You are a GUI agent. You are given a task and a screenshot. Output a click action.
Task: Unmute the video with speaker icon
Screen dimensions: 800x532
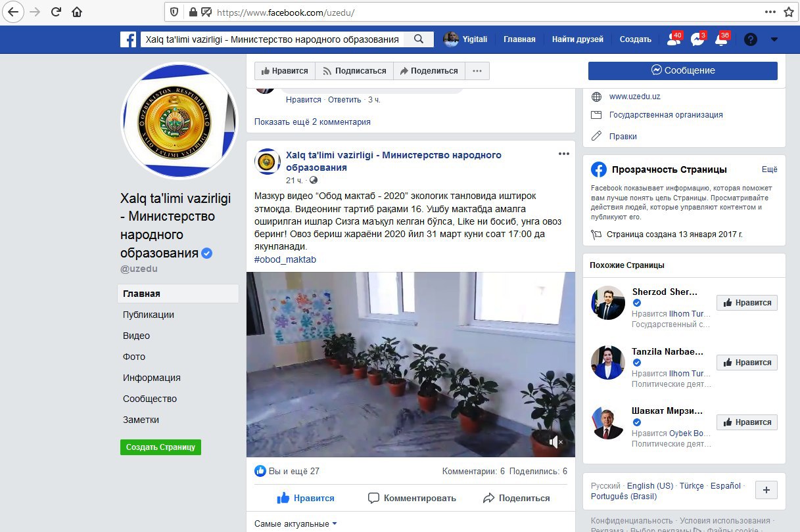(x=555, y=441)
